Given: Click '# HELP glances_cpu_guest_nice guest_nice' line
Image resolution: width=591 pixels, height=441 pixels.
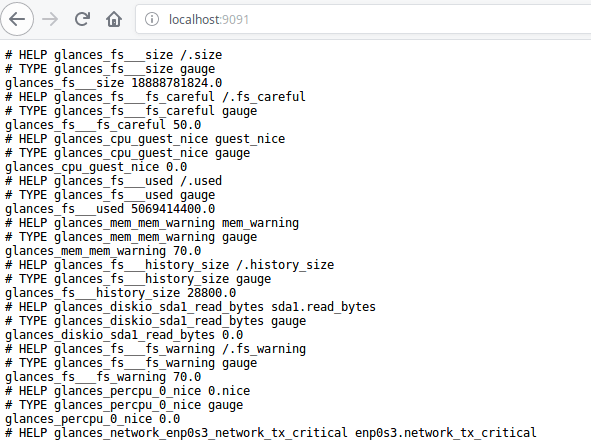Looking at the screenshot, I should pyautogui.click(x=145, y=139).
